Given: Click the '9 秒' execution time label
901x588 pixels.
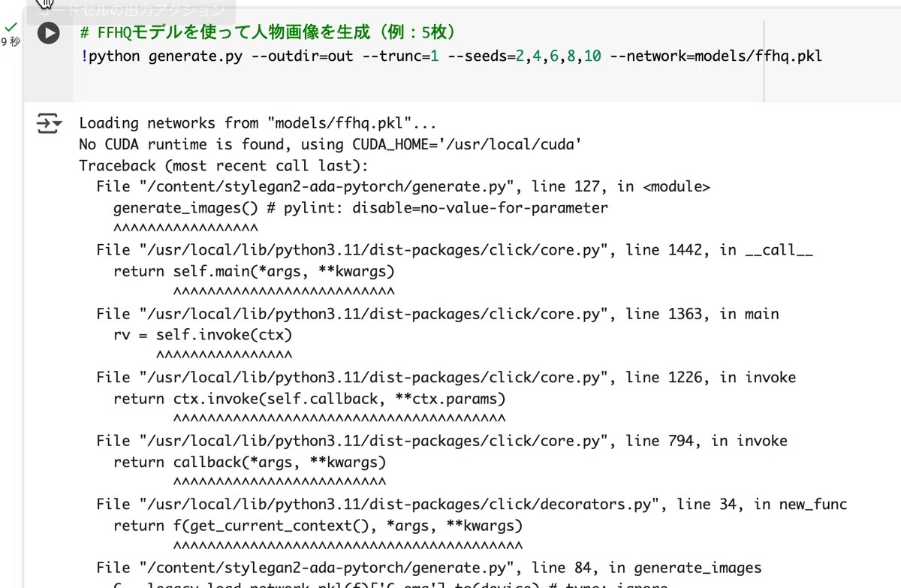Looking at the screenshot, I should click(11, 42).
